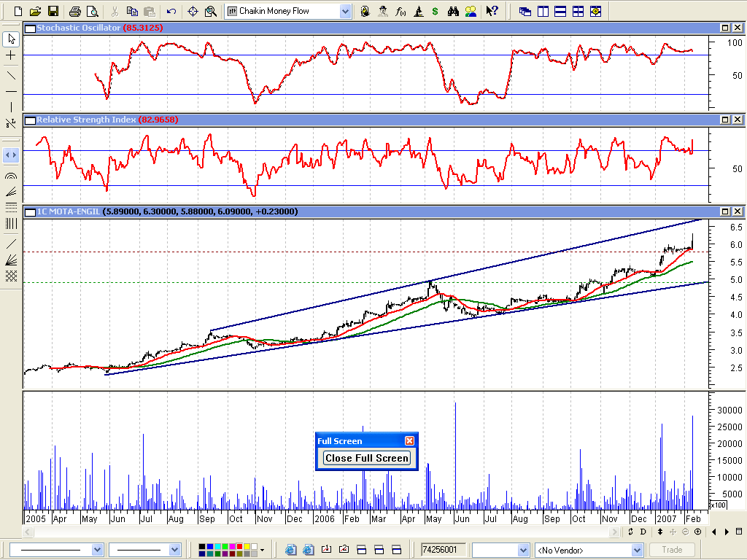Maximize the Relative Strength Index pane

pyautogui.click(x=725, y=120)
